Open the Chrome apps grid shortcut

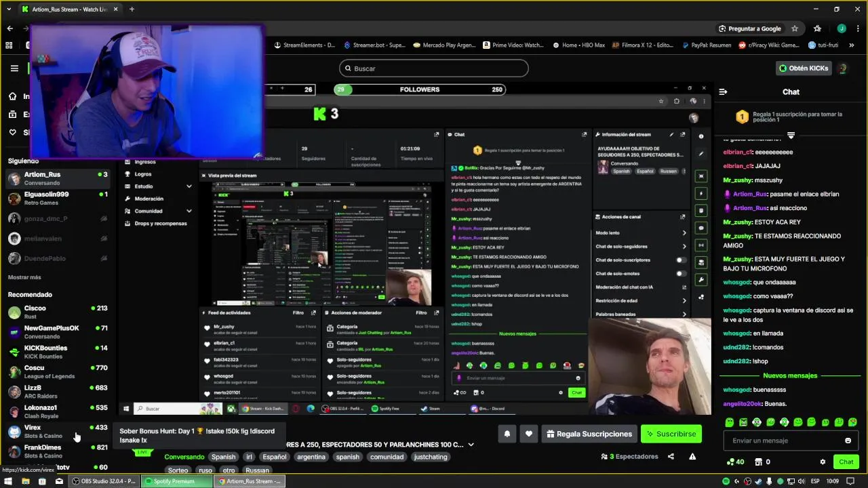click(x=9, y=45)
